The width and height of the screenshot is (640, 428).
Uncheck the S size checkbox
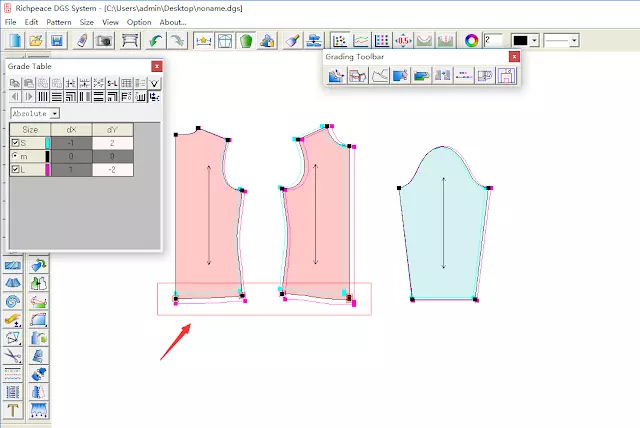(16, 143)
